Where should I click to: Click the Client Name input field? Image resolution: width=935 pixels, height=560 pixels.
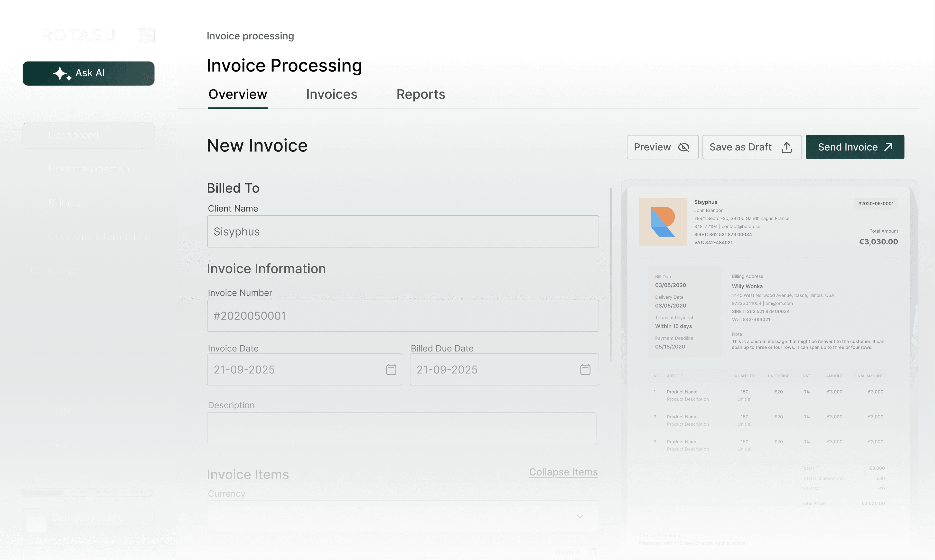tap(402, 231)
